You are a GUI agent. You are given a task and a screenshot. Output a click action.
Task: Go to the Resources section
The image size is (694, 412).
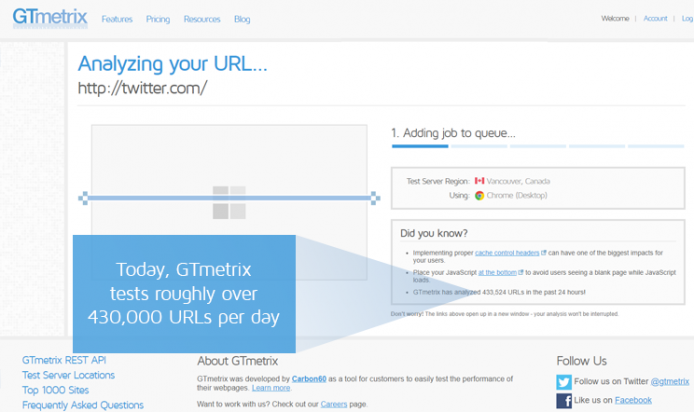click(202, 19)
